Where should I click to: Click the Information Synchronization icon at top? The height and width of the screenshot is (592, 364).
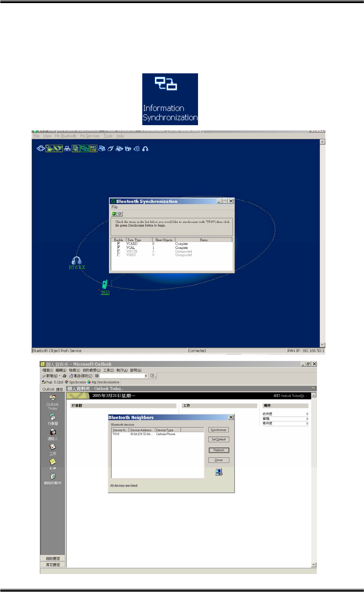(x=170, y=98)
